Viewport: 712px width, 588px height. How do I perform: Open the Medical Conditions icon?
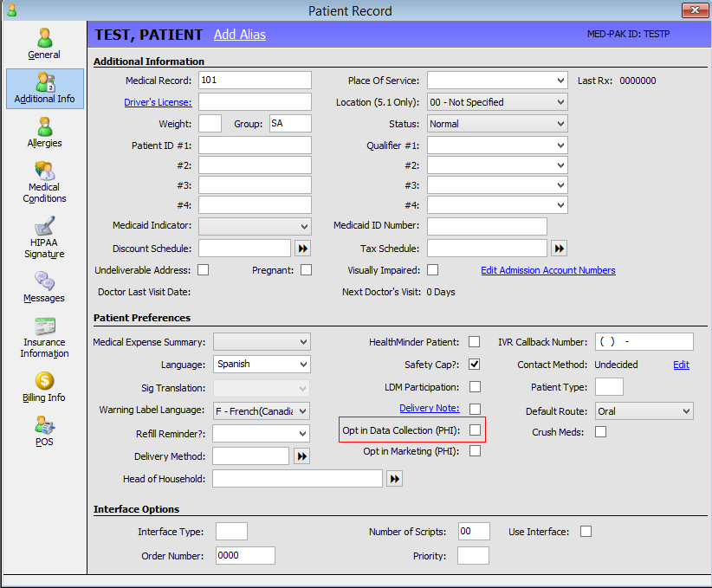(44, 171)
